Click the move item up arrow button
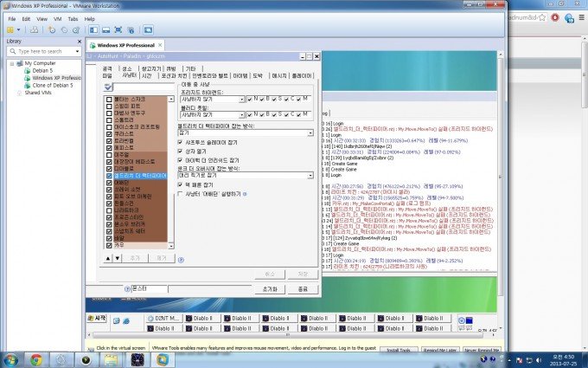Screen dimensions: 588x368 click(108, 258)
